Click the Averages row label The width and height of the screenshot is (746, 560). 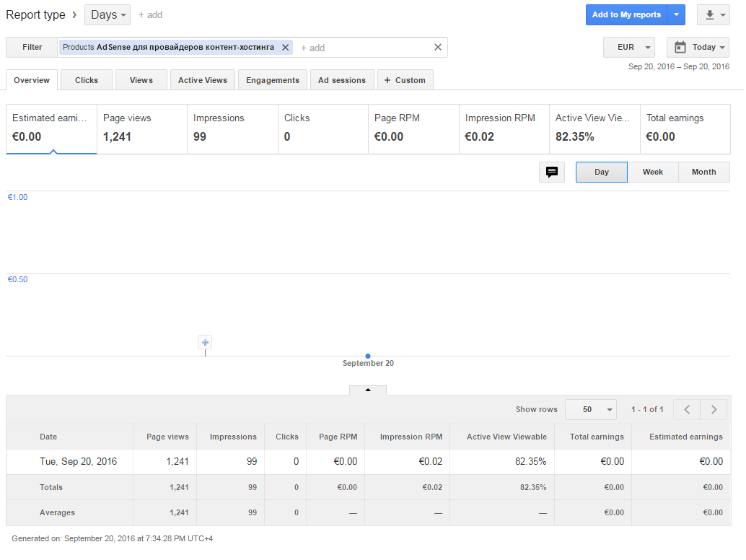[57, 512]
